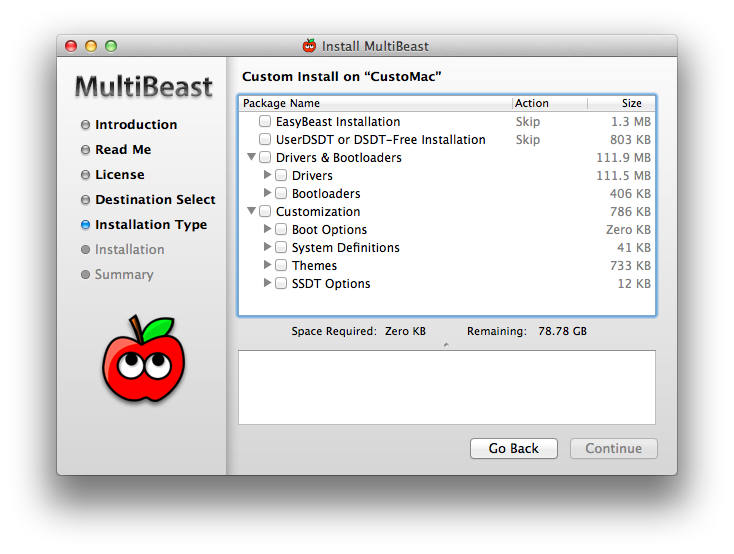Select the SSDT Options row label
The height and width of the screenshot is (554, 734).
click(331, 284)
